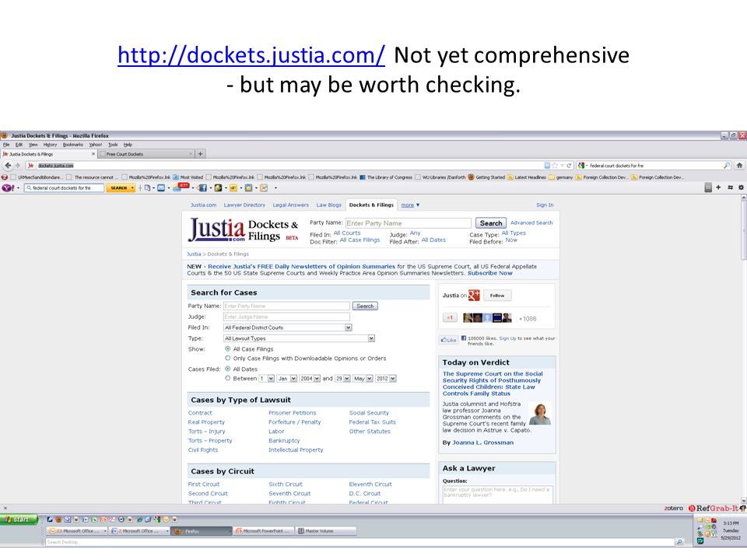Open the All Lawsuit Types dropdown

(299, 338)
